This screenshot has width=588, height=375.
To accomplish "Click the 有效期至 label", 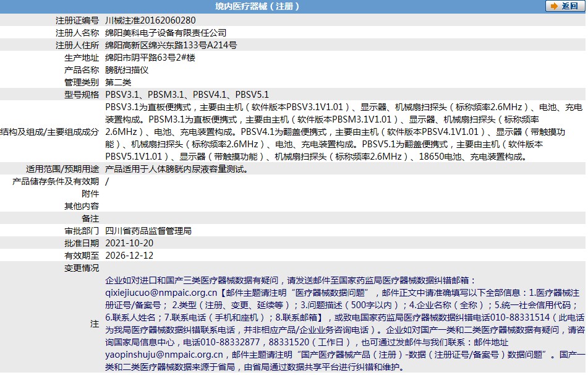I will (82, 256).
